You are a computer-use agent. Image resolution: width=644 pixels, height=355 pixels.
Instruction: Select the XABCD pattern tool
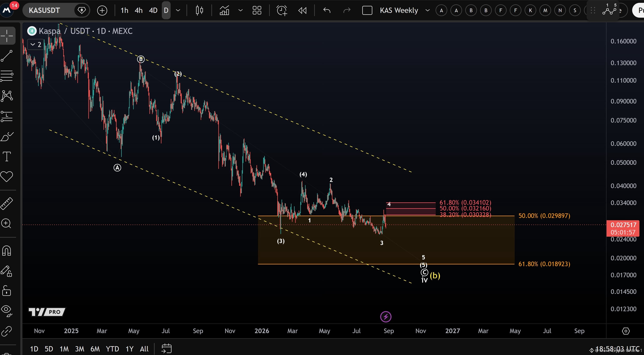7,96
